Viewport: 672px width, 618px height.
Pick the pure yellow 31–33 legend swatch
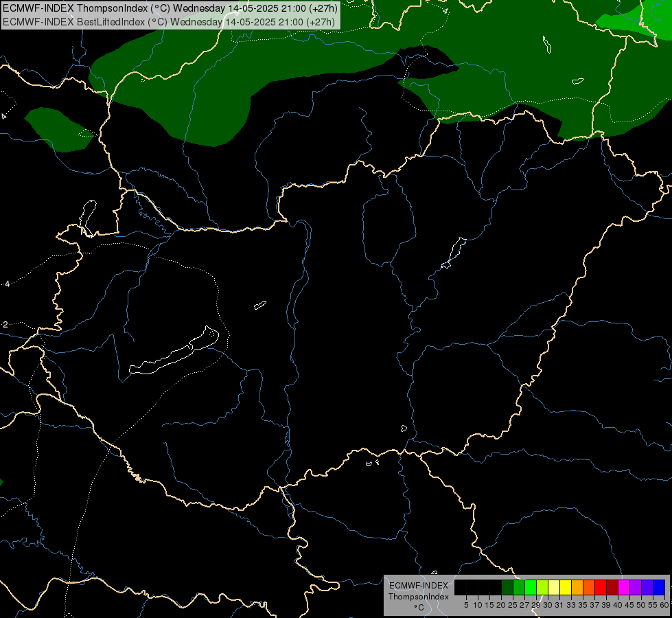(x=566, y=587)
